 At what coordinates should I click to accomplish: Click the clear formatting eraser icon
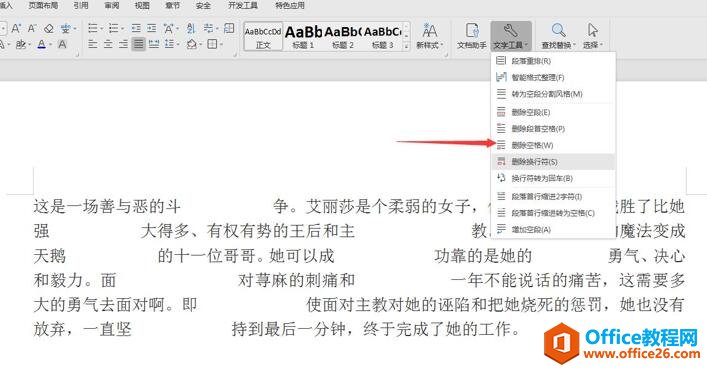49,29
